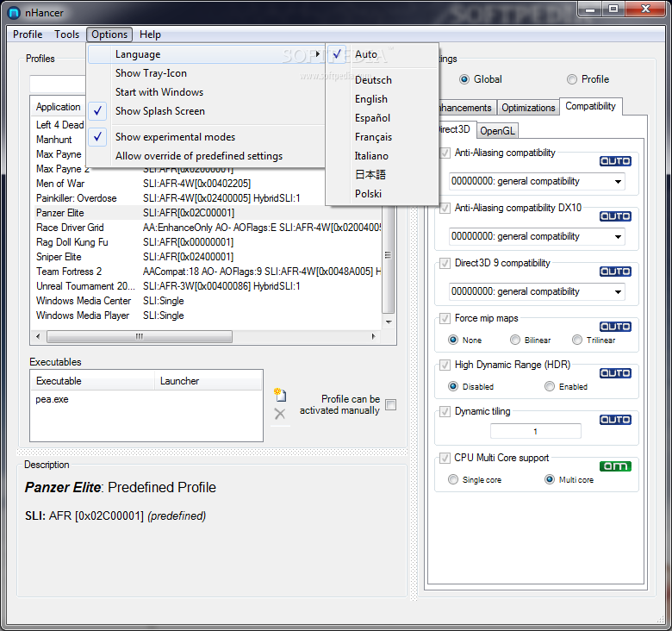Click the nHancer title bar logo
The width and height of the screenshot is (672, 631).
click(x=14, y=13)
